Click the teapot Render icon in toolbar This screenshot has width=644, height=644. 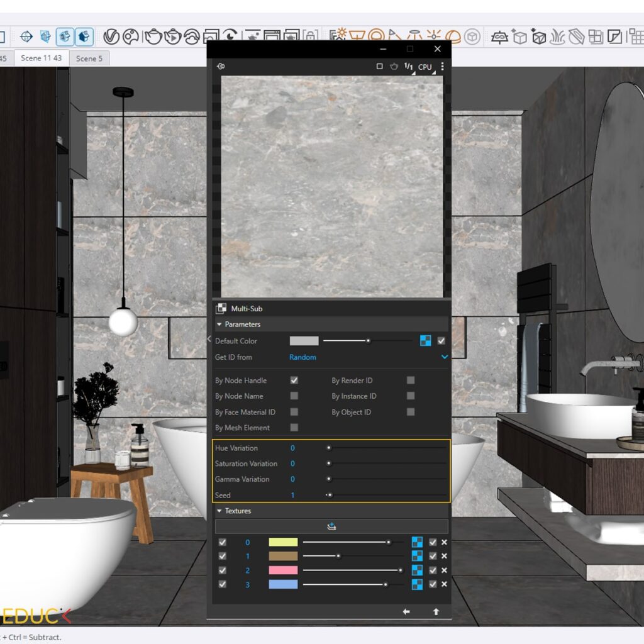click(153, 36)
